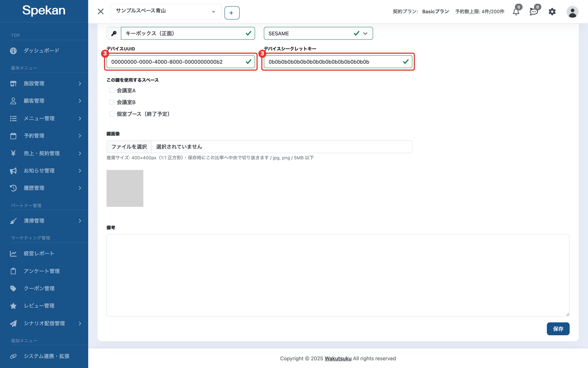Click the シナリオ配信管理 paper plane icon
The width and height of the screenshot is (588, 368).
[13, 323]
